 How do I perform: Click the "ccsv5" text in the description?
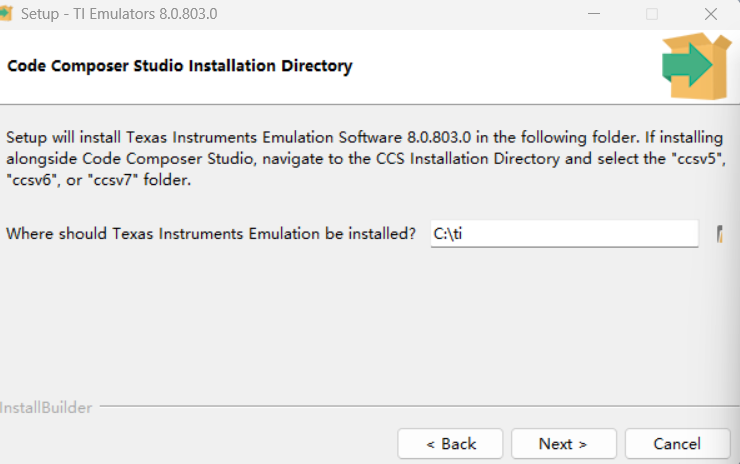(699, 159)
